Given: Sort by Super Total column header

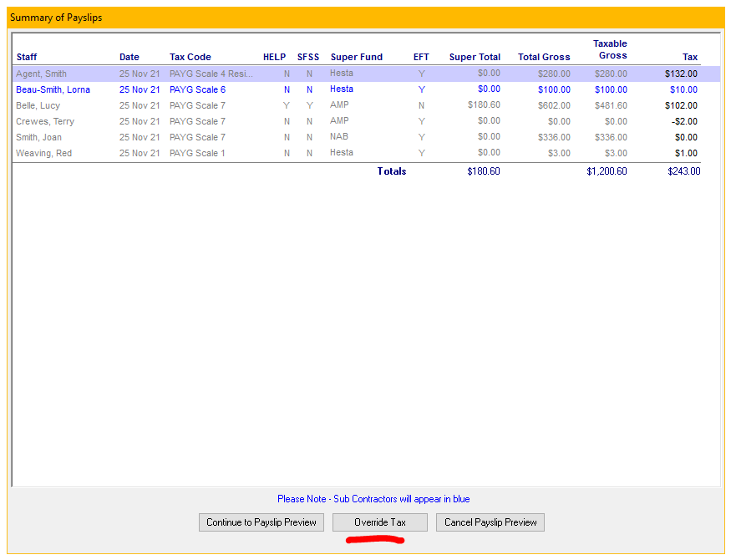Looking at the screenshot, I should click(475, 57).
